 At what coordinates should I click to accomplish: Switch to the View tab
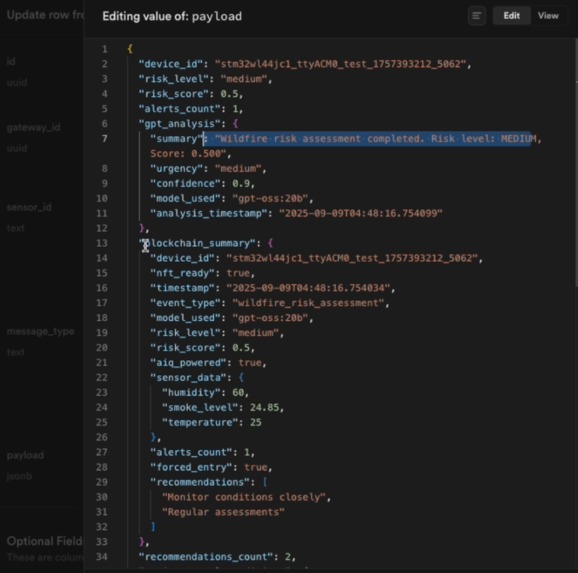548,16
